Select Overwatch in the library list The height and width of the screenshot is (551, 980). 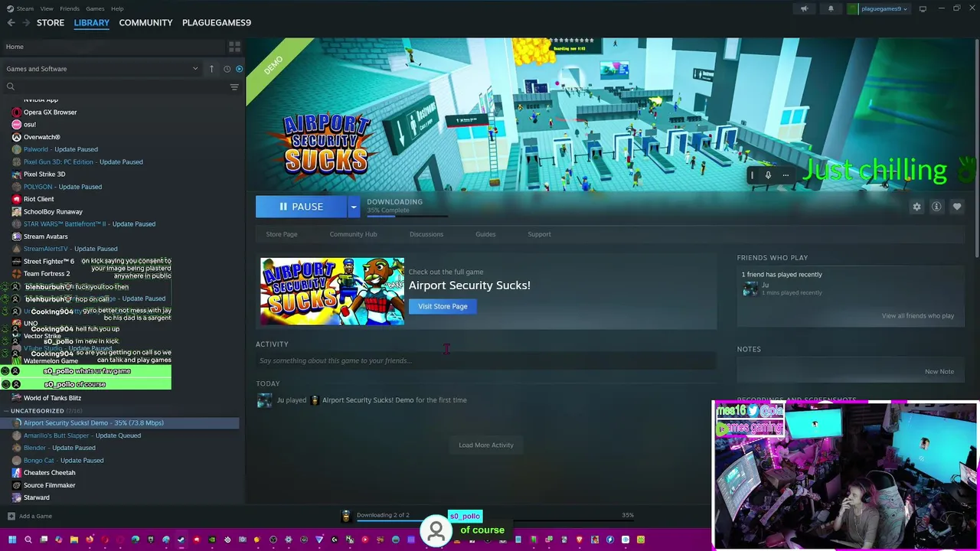[x=42, y=137]
